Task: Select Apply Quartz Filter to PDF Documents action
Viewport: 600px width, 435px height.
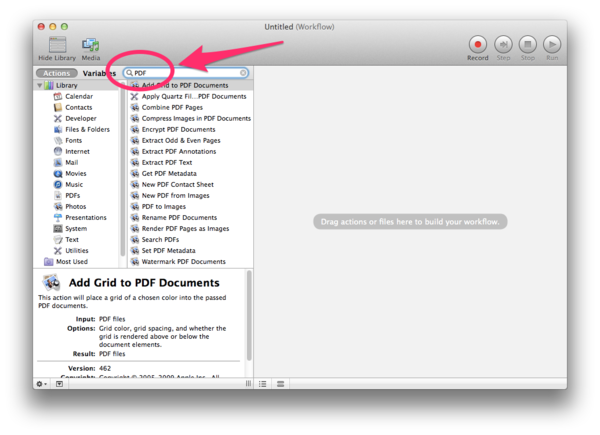Action: 190,96
